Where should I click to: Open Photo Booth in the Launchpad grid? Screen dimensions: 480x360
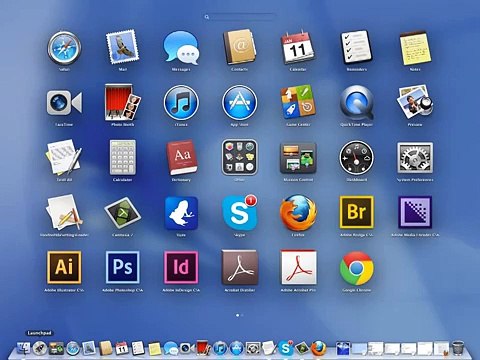(122, 102)
